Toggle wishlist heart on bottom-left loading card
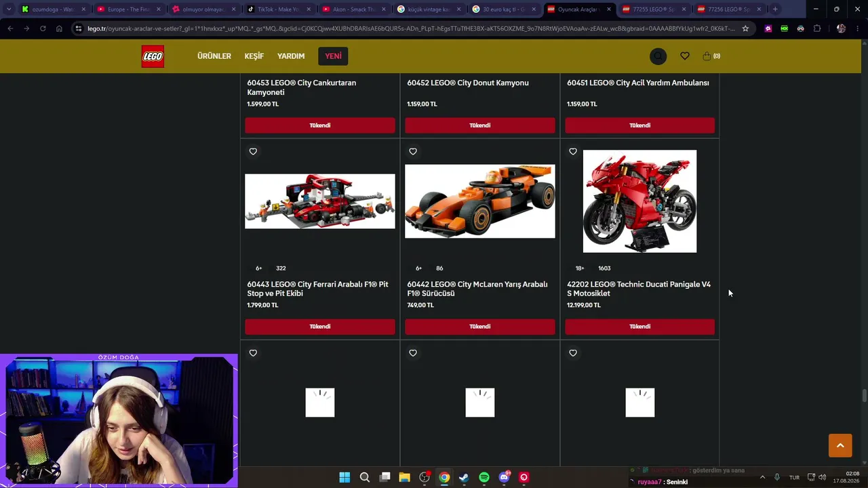This screenshot has height=488, width=868. coord(253,353)
